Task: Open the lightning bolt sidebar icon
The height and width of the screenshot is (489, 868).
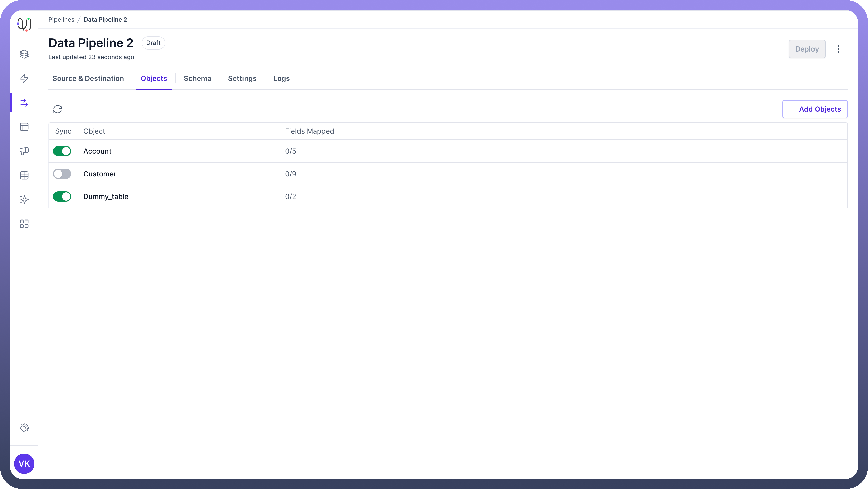Action: pos(24,78)
